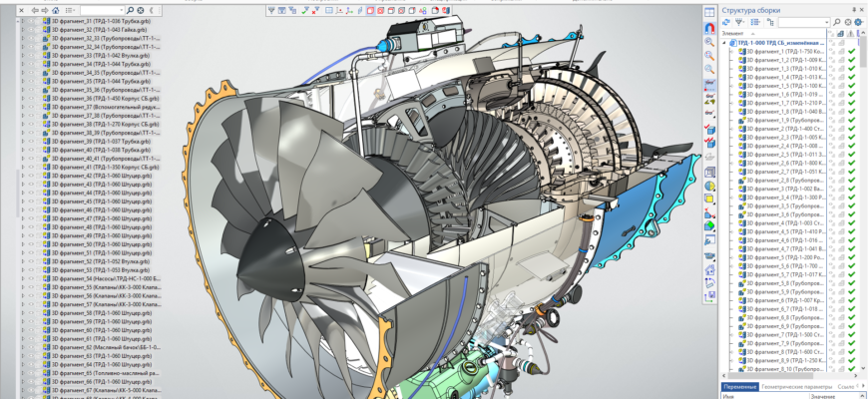Screen dimensions: 868x399
Task: Go to home in the left panel toolbar
Action: coord(55,11)
